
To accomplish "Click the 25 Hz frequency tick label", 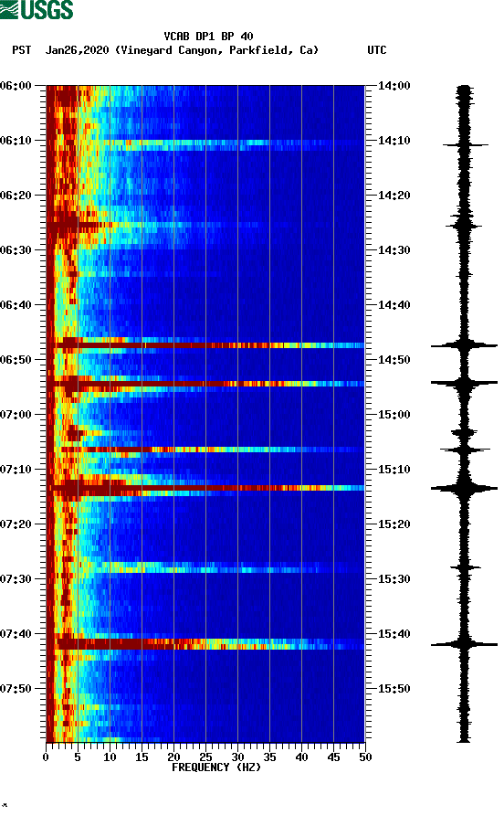I will 205,757.
